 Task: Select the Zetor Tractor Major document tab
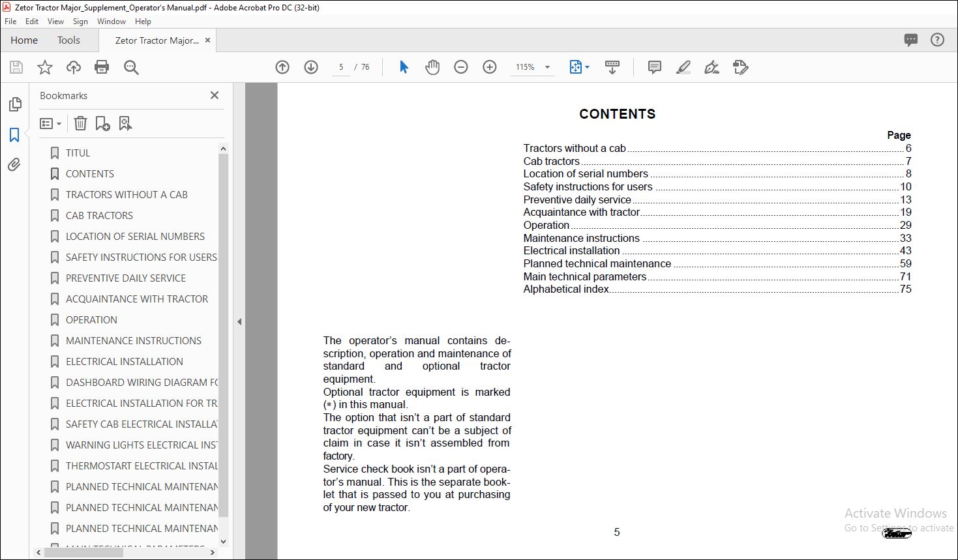(x=157, y=40)
